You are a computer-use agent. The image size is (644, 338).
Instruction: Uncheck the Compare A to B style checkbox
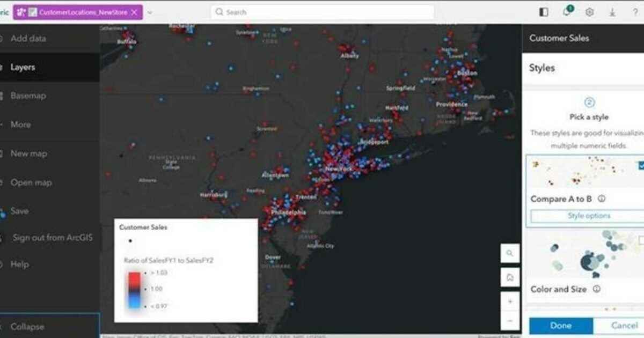(x=641, y=166)
